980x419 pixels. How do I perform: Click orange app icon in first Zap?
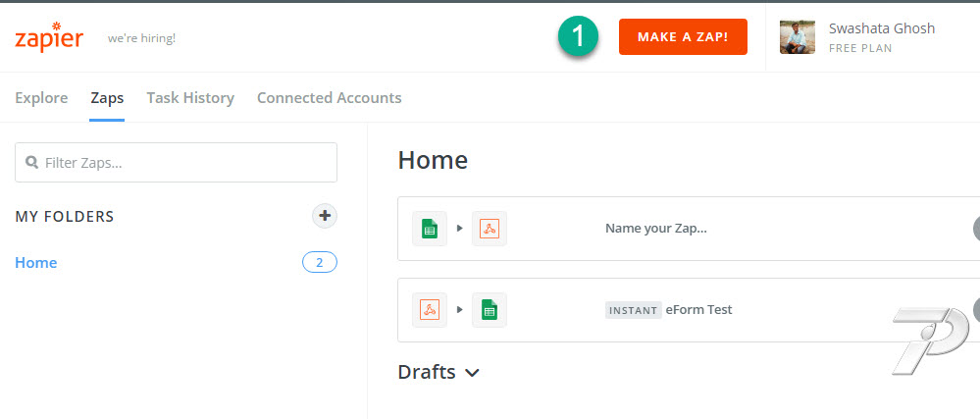[x=490, y=229]
